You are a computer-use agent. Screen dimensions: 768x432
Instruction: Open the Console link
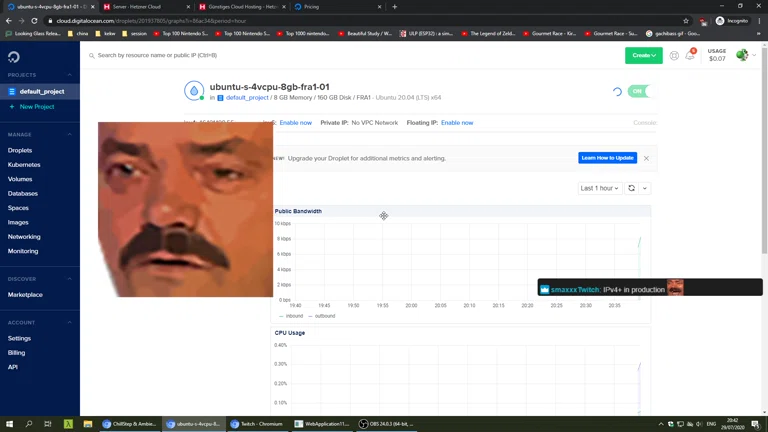(645, 123)
